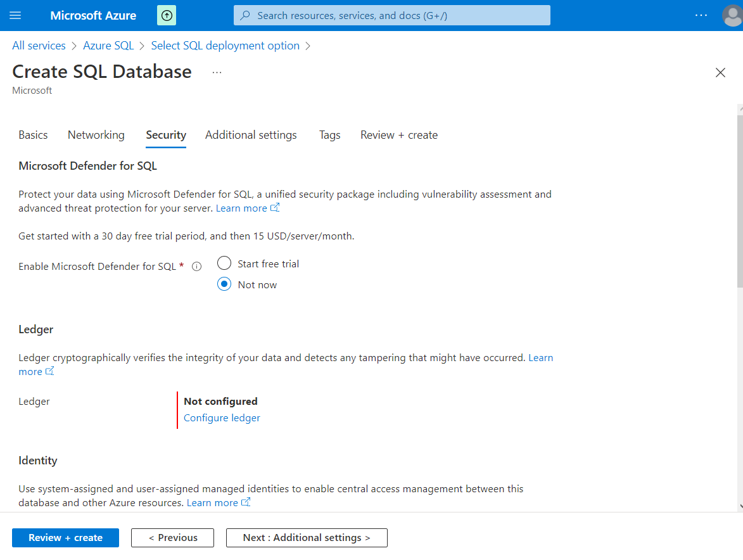Navigate to All services breadcrumb

coord(39,46)
